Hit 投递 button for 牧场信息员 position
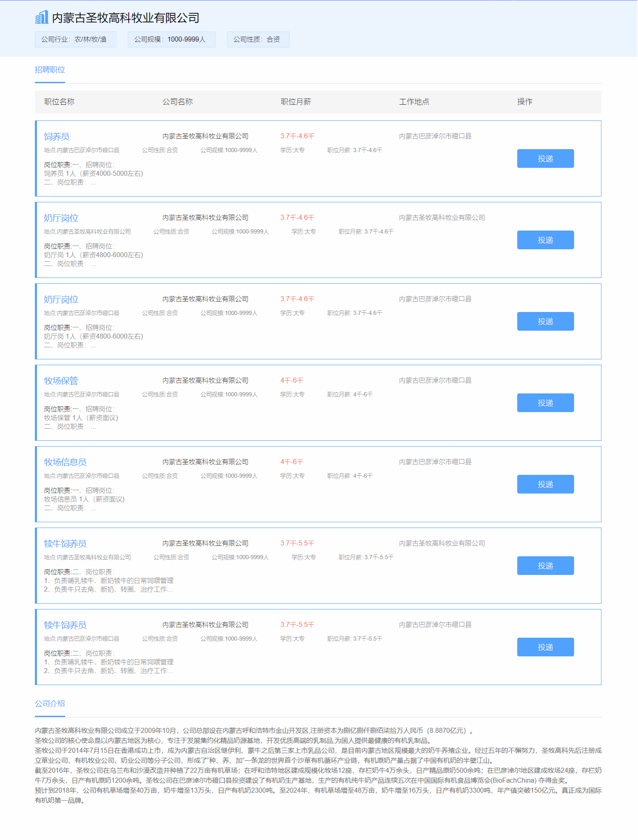This screenshot has width=638, height=840. click(x=545, y=484)
